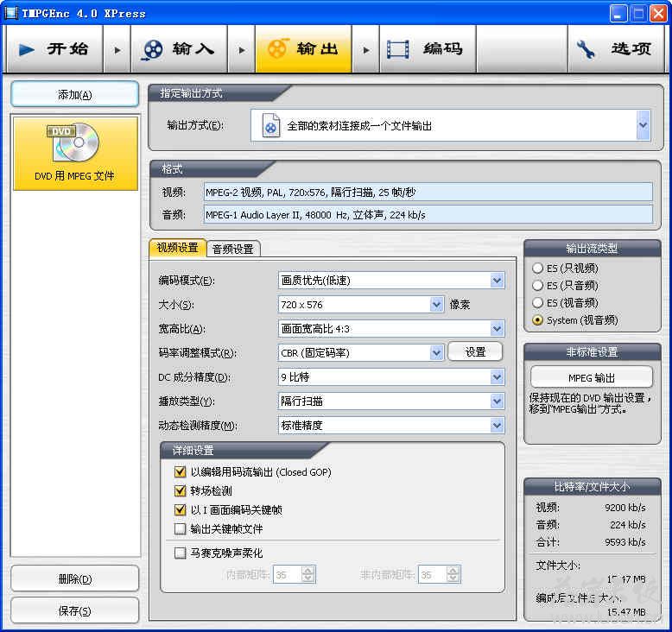Select the DVD 用 MPEG 文件 template

(75, 154)
